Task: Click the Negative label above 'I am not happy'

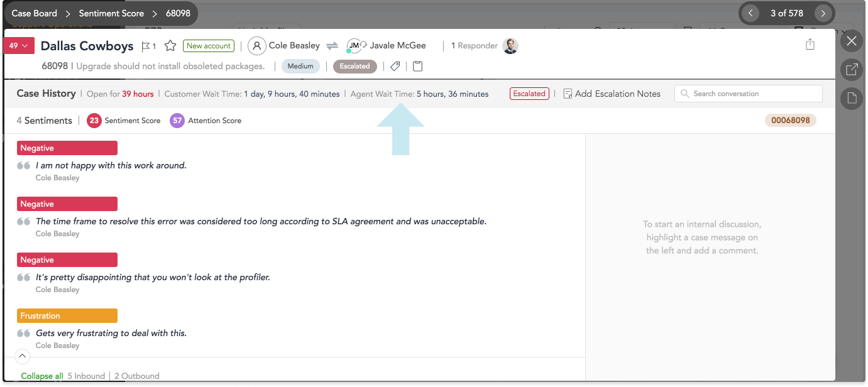Action: 67,148
